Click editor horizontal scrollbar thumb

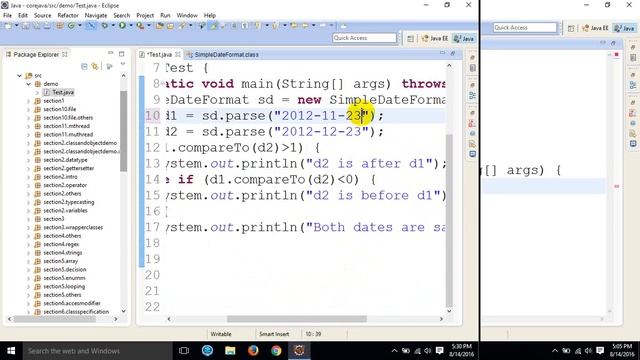(297, 319)
